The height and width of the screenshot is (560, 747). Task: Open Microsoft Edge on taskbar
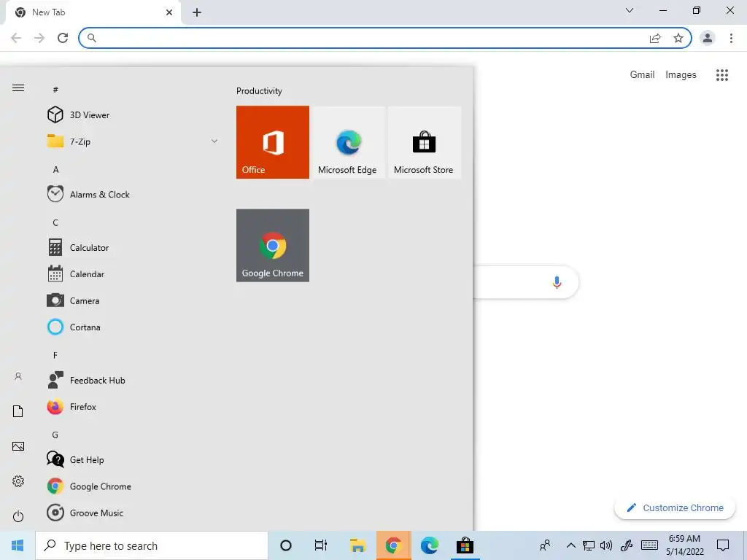tap(429, 545)
